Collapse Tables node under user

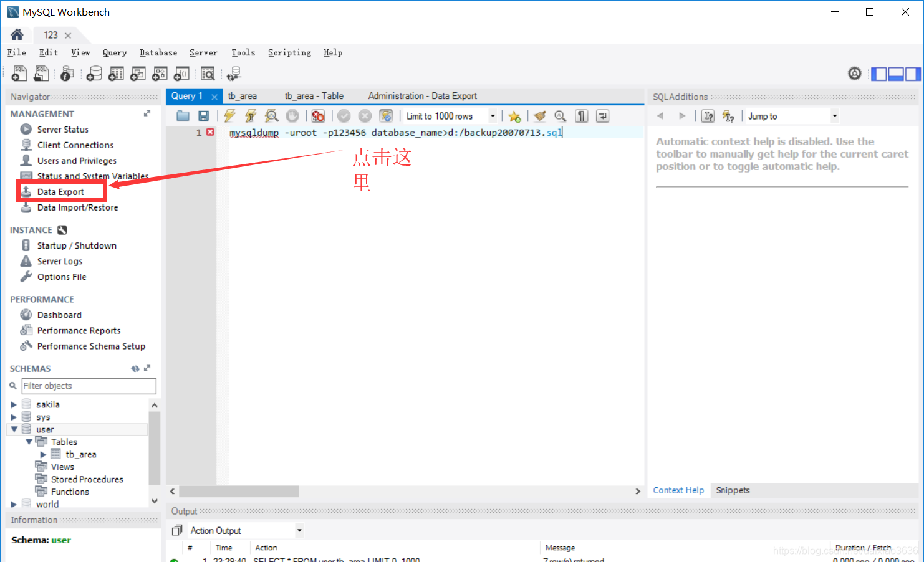pos(29,442)
